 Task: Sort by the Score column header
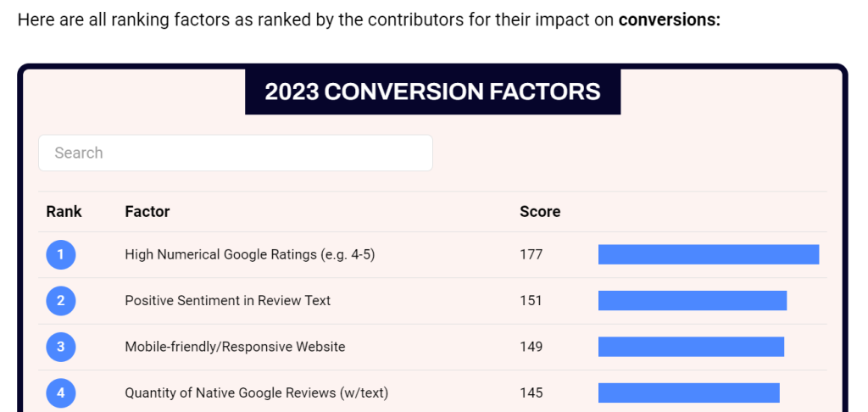[540, 211]
